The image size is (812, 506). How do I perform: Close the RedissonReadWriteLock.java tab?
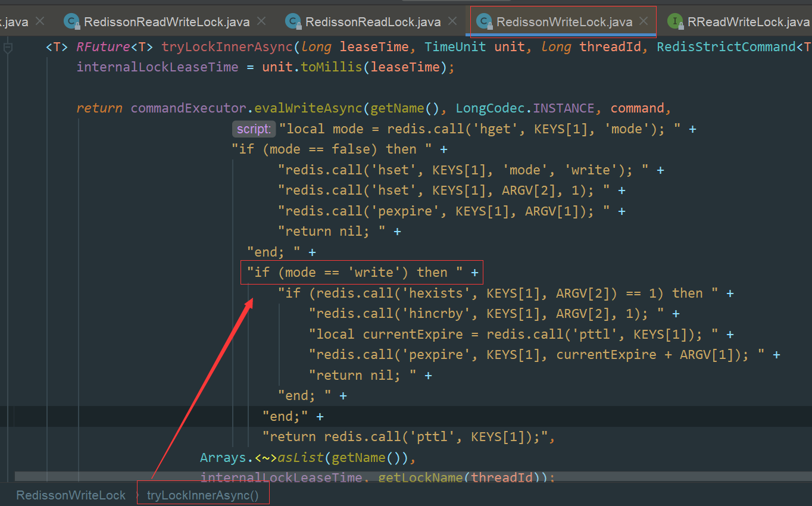click(261, 21)
